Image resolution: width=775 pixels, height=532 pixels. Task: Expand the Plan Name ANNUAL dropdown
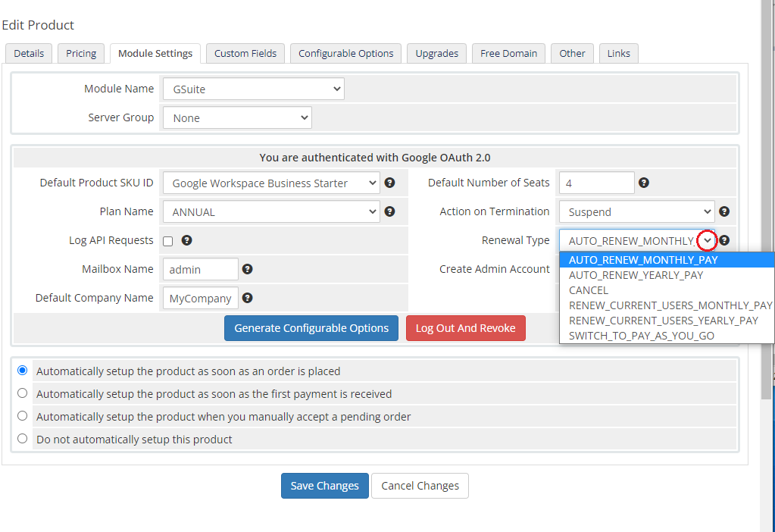(271, 211)
